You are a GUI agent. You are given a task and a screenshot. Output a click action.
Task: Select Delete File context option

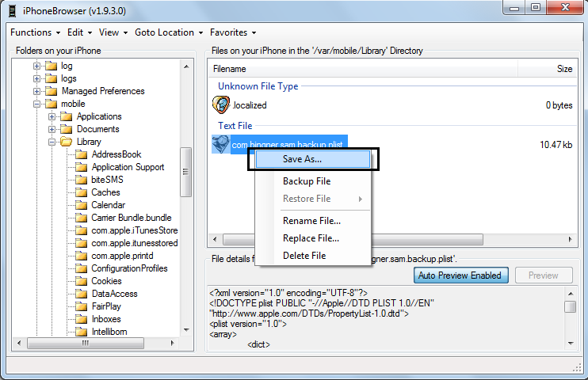(x=313, y=256)
